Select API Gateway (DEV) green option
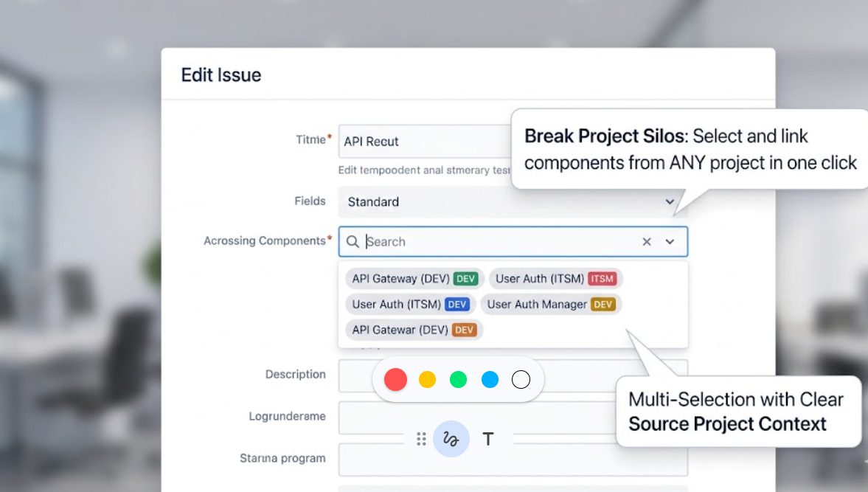 tap(414, 279)
